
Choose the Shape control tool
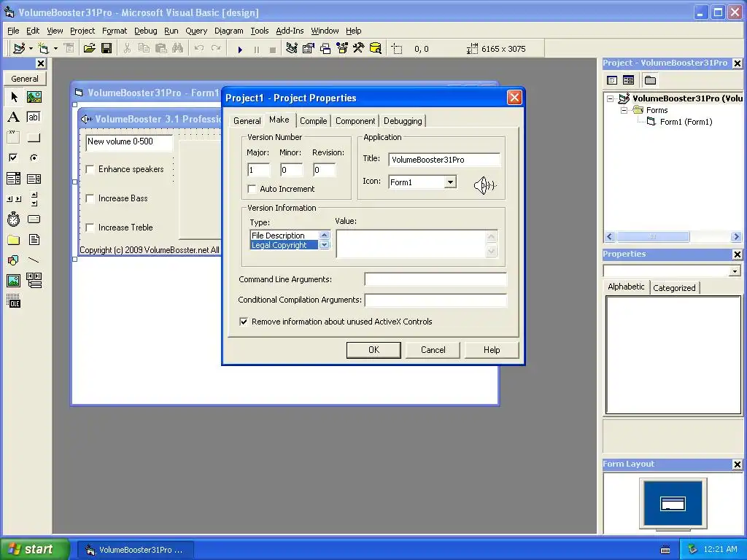[14, 260]
